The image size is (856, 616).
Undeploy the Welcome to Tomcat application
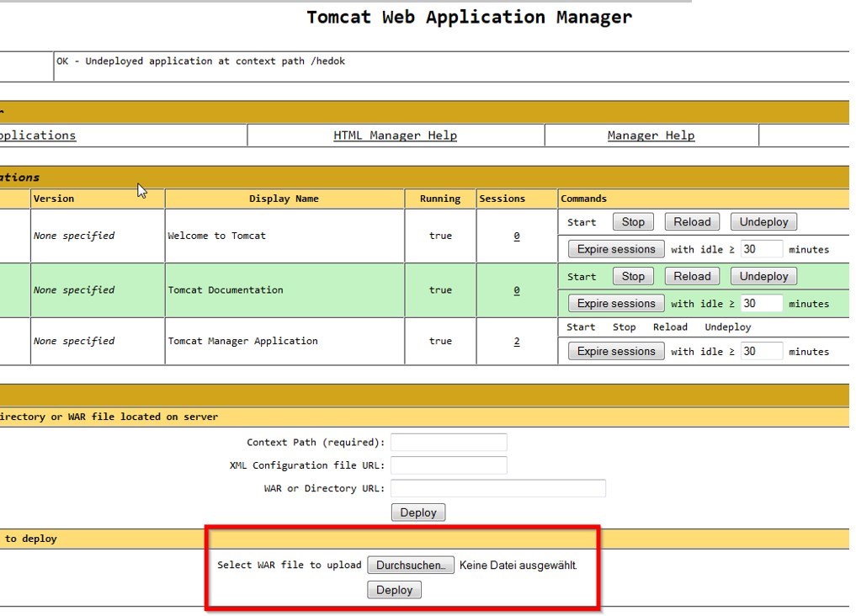tap(763, 222)
